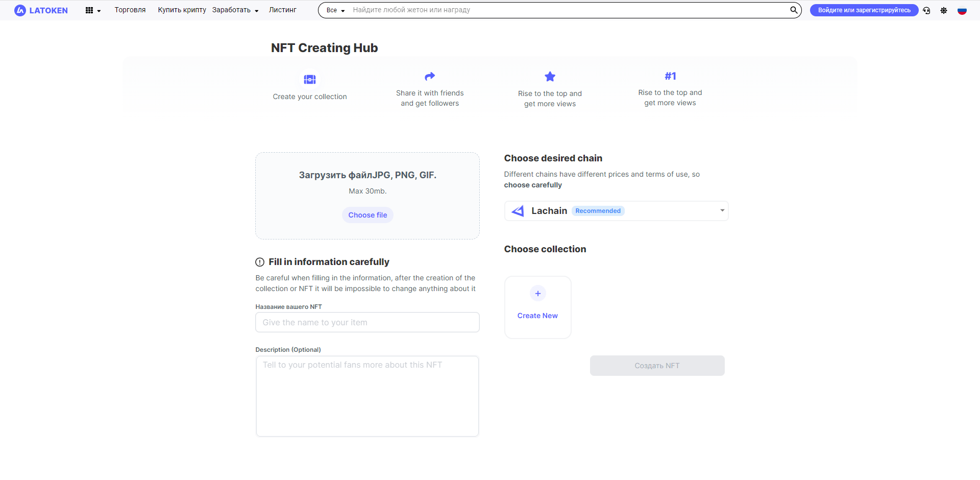The image size is (980, 480).
Task: Click into the Description text area
Action: point(367,396)
